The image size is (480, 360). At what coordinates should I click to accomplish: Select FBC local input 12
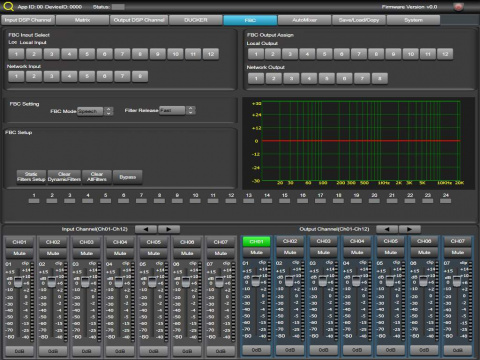(211, 54)
